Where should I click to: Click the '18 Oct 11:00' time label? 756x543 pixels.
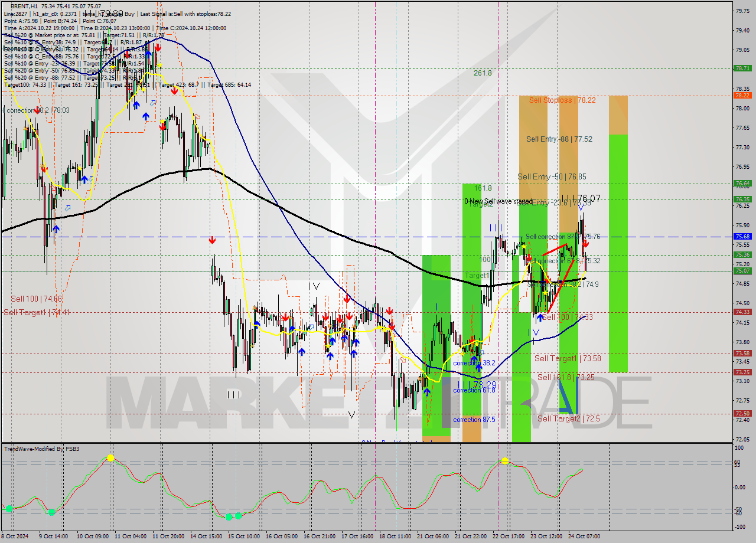(395, 537)
